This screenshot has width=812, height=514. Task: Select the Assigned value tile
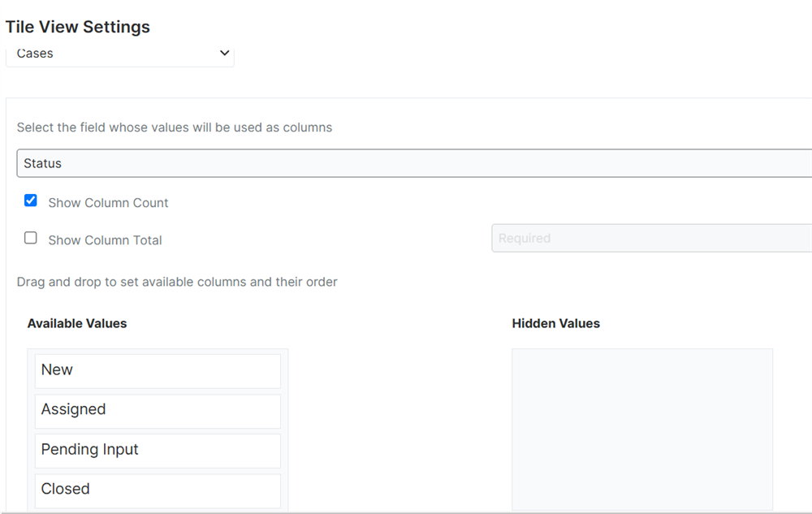tap(158, 410)
